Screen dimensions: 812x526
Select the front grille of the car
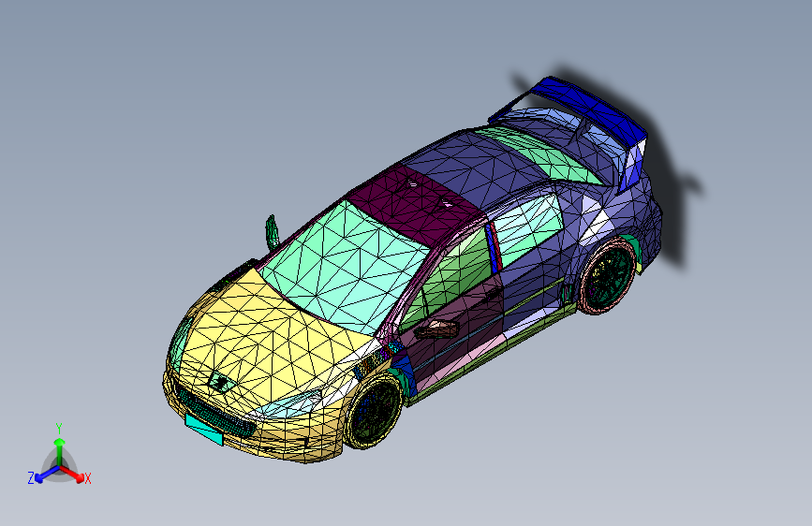(x=213, y=410)
